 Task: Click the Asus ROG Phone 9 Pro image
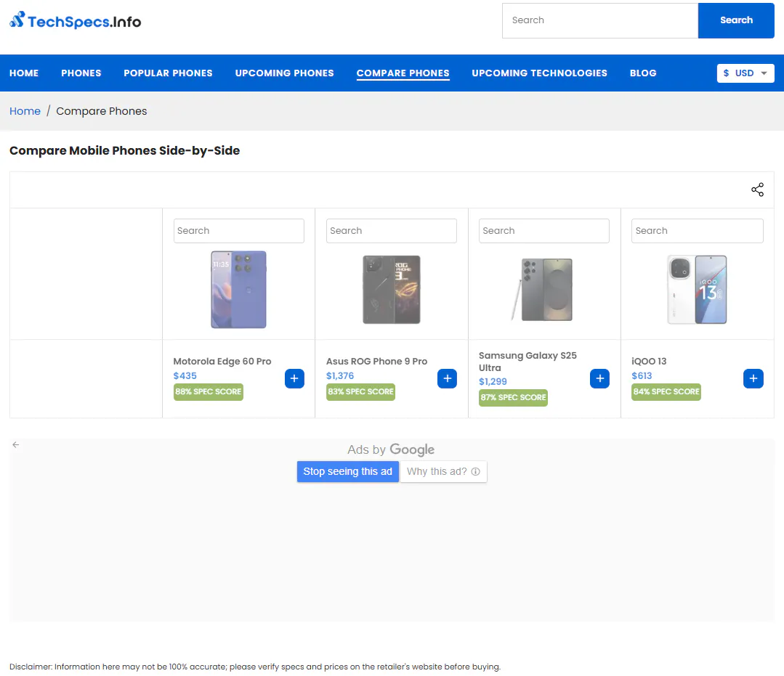click(x=392, y=290)
